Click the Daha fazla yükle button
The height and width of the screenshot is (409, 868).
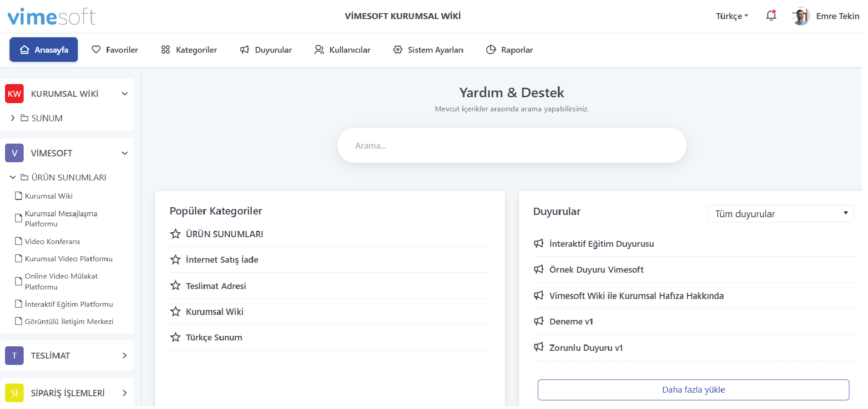pos(693,390)
